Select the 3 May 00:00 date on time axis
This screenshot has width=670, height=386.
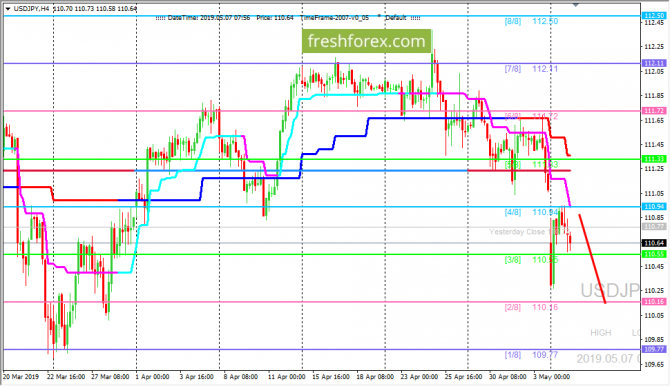(552, 377)
